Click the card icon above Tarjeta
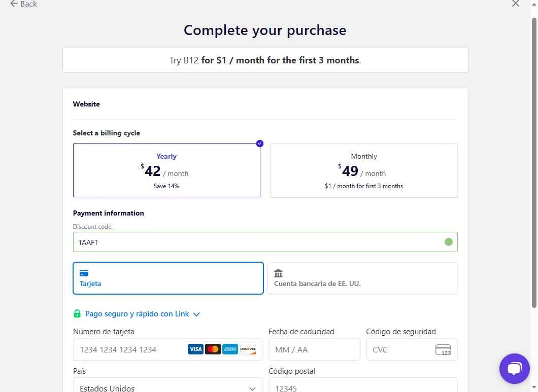This screenshot has width=538, height=392. click(x=84, y=273)
